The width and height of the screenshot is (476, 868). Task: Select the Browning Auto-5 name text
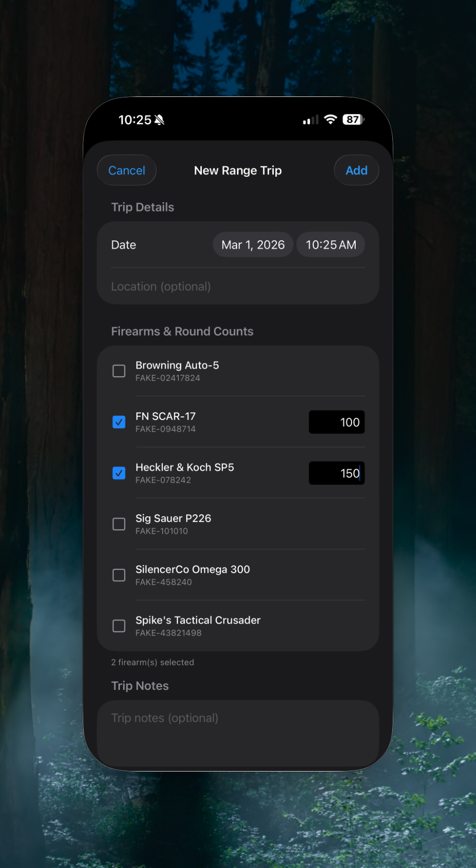177,365
